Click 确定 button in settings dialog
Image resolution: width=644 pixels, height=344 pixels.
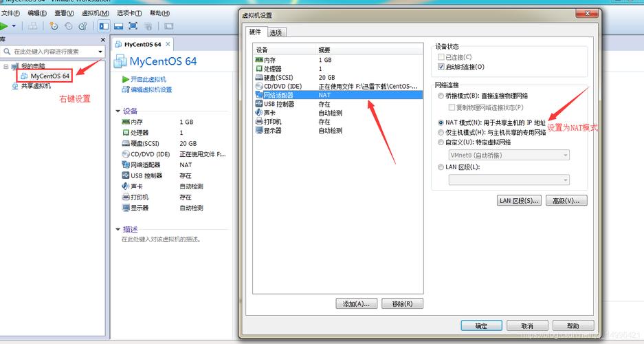pos(481,326)
